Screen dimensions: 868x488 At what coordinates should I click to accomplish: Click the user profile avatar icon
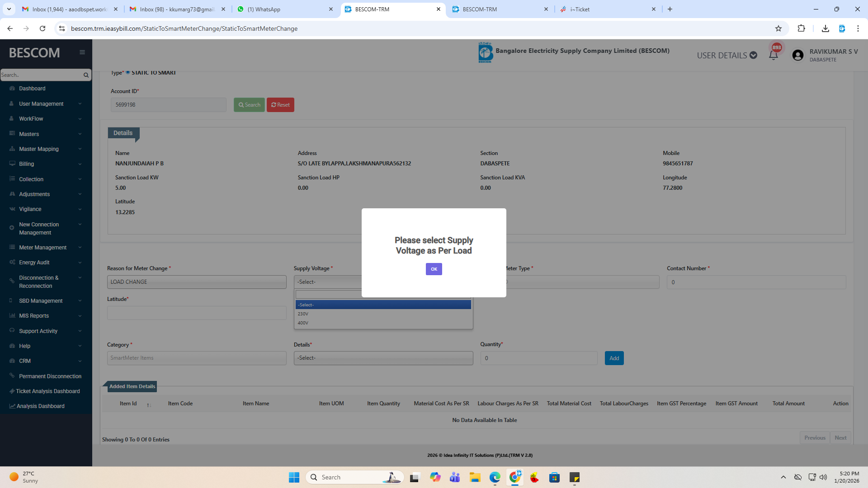tap(798, 55)
